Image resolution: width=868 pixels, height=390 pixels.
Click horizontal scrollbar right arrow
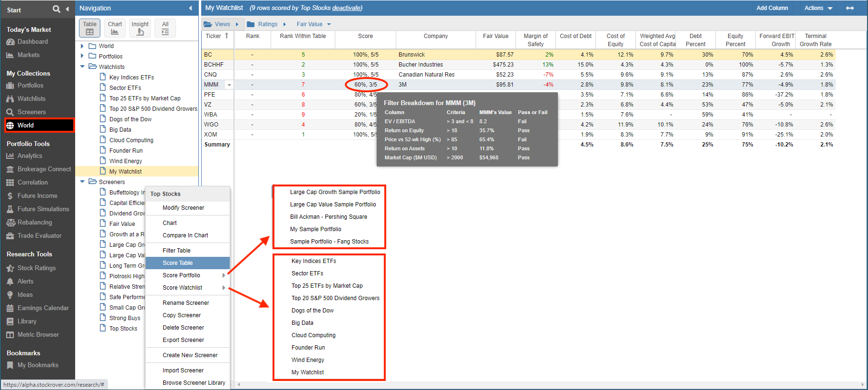click(x=862, y=384)
